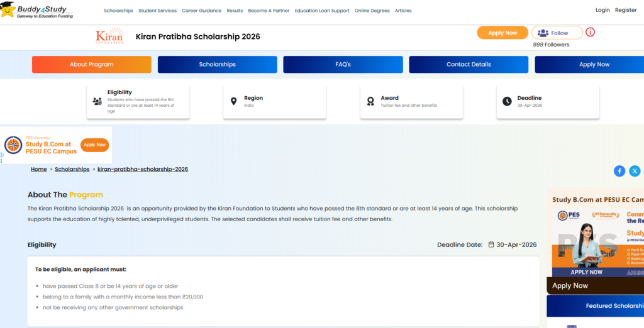Open Results in top navigation
The image size is (644, 328).
(x=235, y=11)
